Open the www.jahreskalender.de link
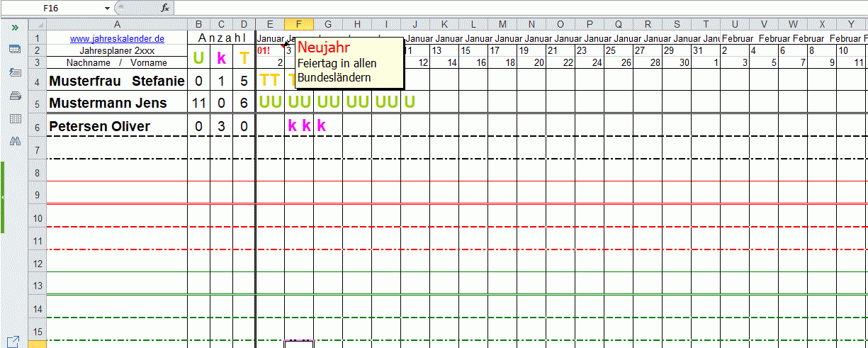868x348 pixels. point(117,39)
